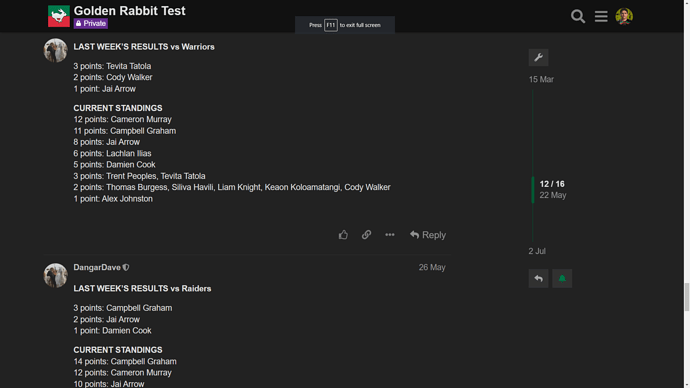The height and width of the screenshot is (388, 690).
Task: Click the Private category badge
Action: pyautogui.click(x=91, y=23)
